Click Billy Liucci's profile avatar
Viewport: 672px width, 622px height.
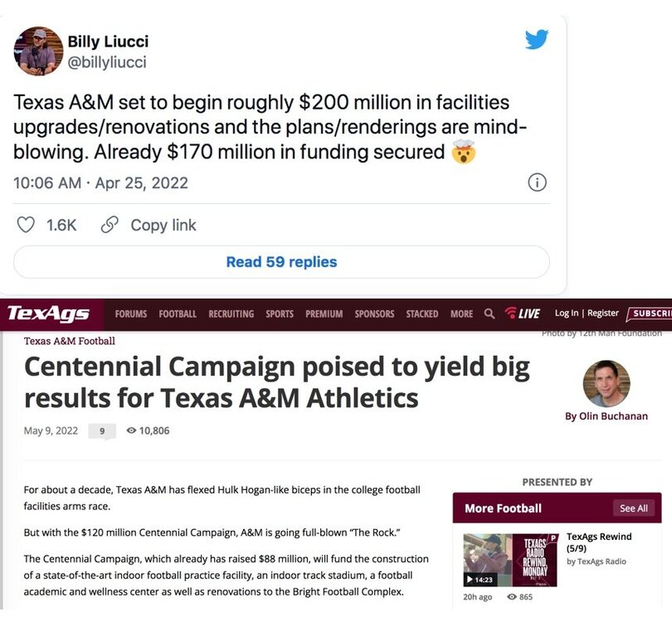[38, 51]
